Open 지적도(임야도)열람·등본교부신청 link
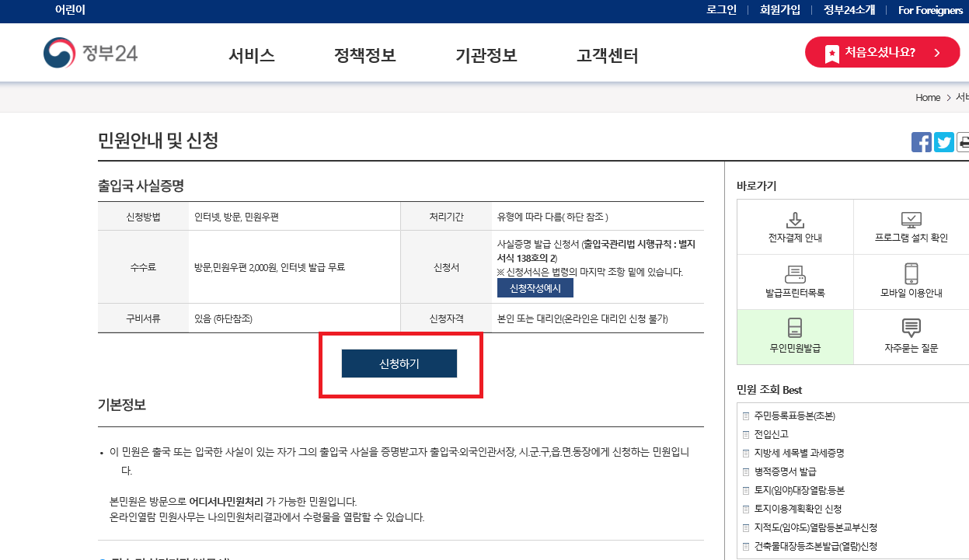Screen dimensions: 969x560 815,527
